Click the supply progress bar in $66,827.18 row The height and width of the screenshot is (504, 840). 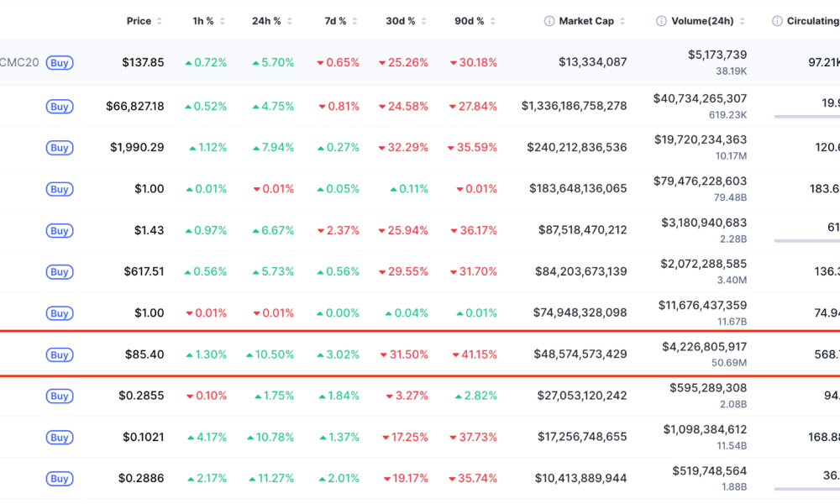(x=806, y=117)
